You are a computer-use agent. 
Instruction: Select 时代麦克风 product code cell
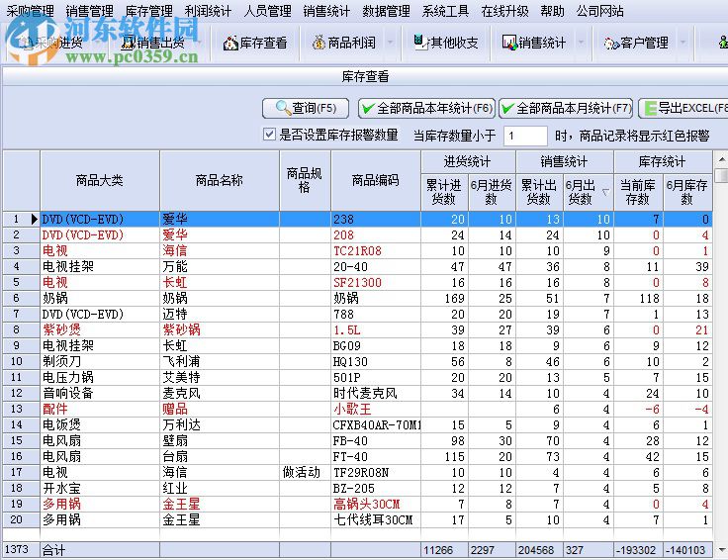[x=376, y=394]
